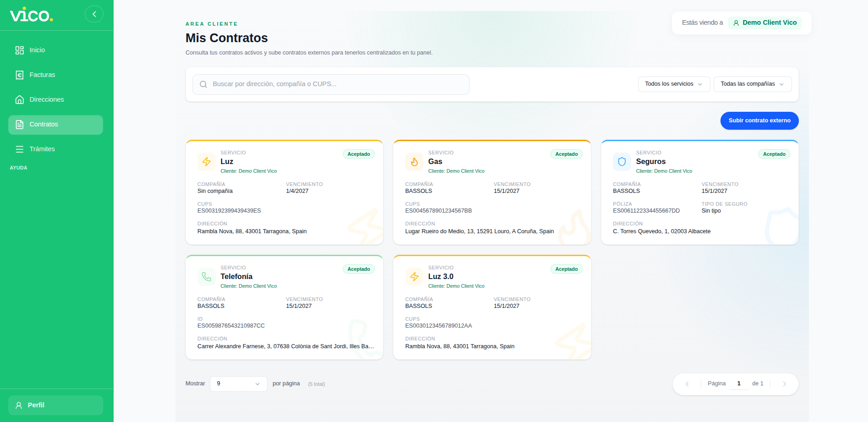The image size is (868, 422).
Task: Click the Vico logo in the sidebar
Action: (x=31, y=15)
